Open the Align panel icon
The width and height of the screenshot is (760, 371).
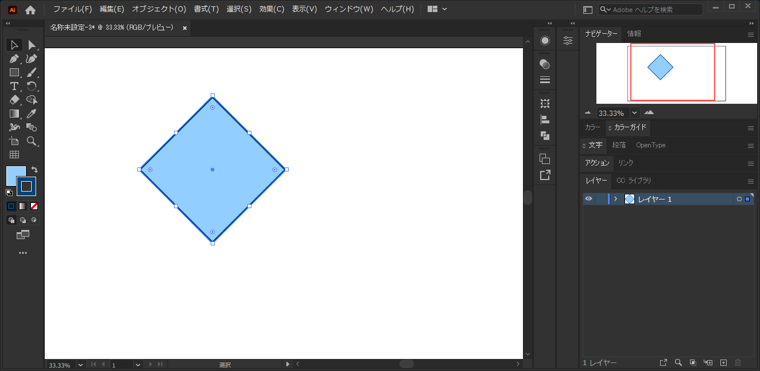[545, 119]
